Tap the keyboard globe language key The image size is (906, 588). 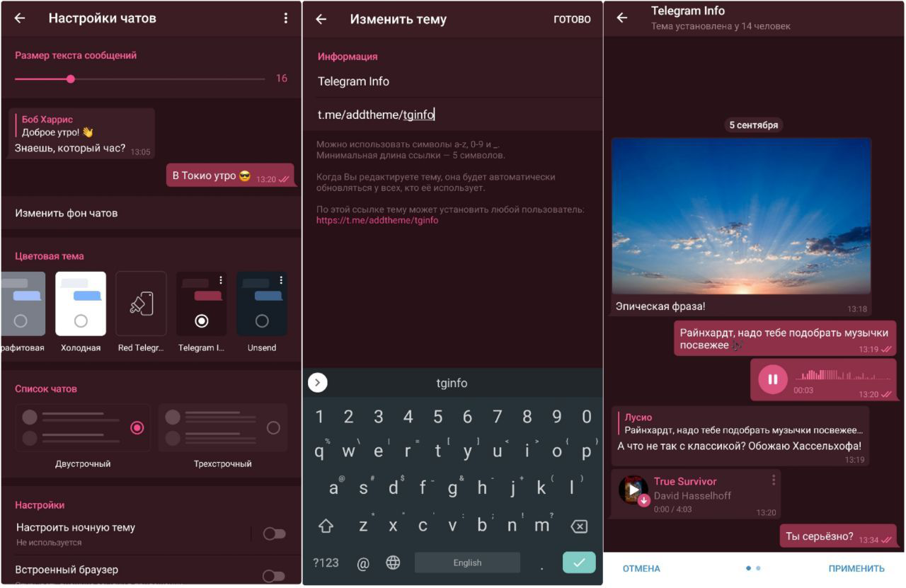pos(393,563)
